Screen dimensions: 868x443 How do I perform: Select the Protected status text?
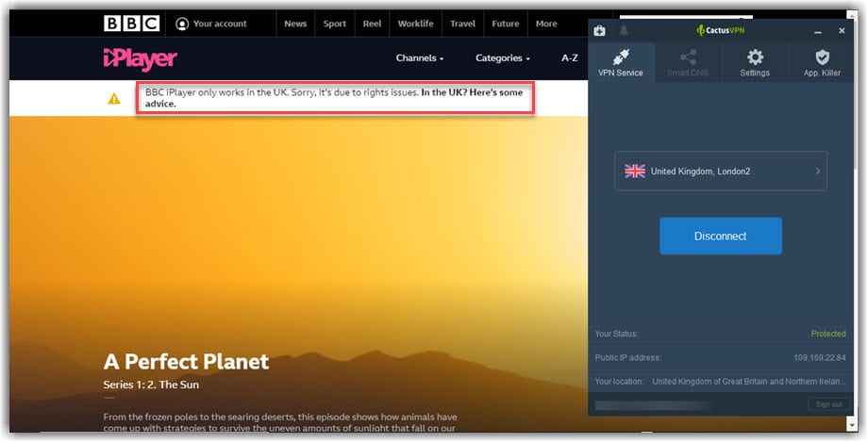tap(828, 334)
